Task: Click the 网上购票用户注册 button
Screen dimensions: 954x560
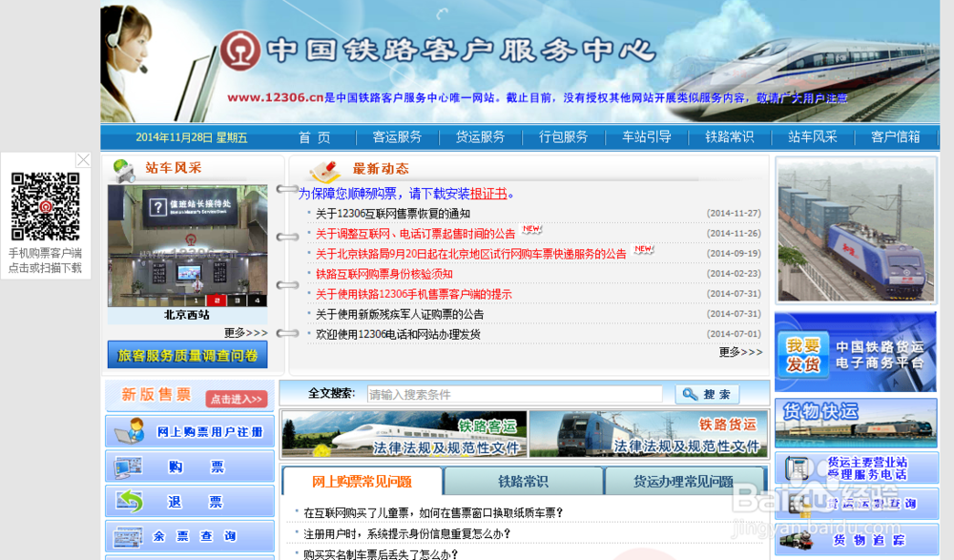Action: click(190, 431)
